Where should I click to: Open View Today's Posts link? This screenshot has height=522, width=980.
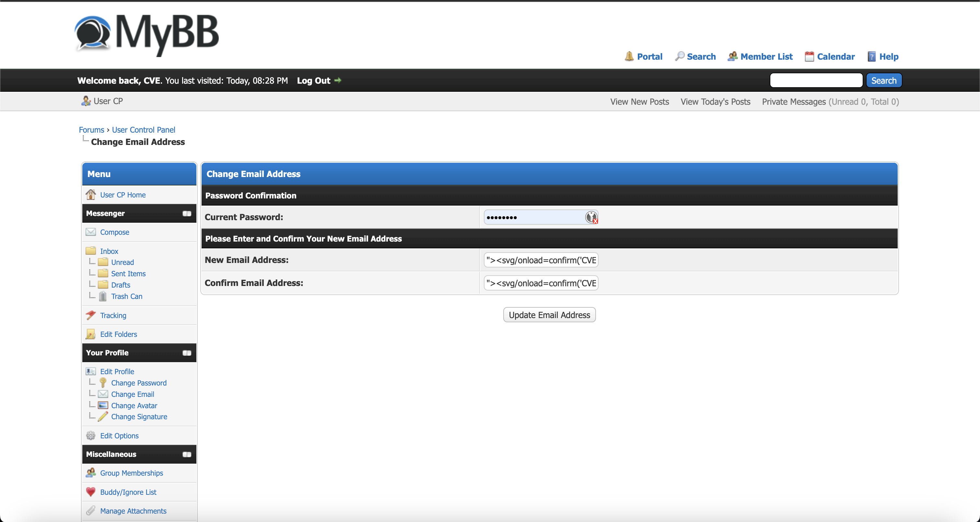coord(715,102)
